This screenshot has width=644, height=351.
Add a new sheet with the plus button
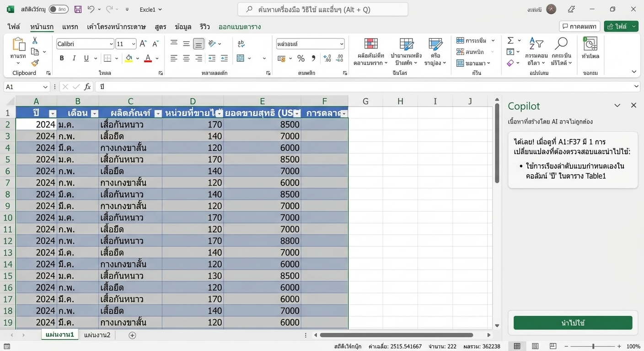(x=132, y=335)
